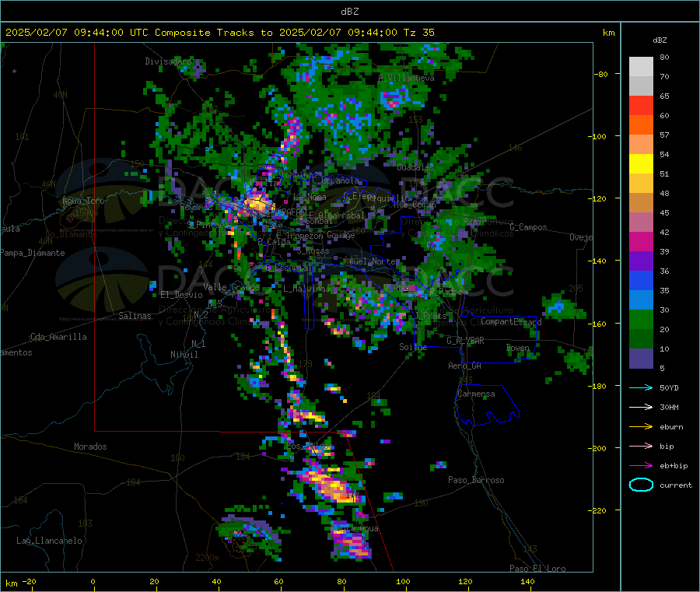Click the cyan 50YD arrow in legend
Image resolution: width=700 pixels, height=592 pixels.
coord(641,387)
